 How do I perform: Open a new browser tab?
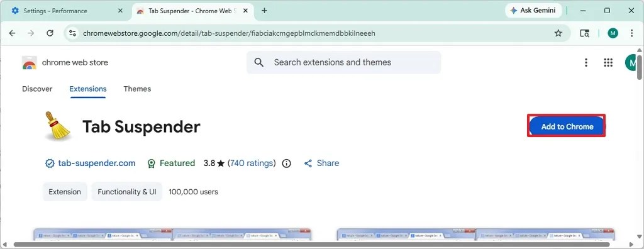(264, 11)
